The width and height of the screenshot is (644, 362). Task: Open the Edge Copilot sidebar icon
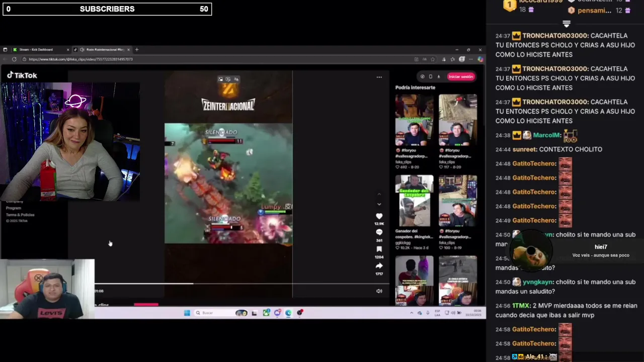[480, 59]
